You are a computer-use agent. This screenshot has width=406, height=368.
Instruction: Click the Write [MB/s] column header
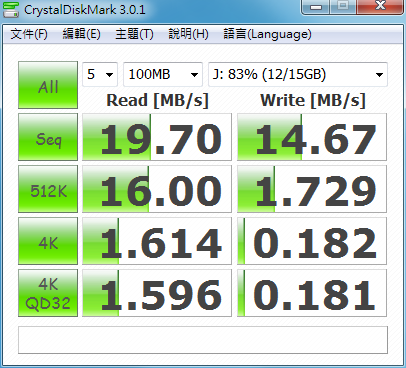coord(313,100)
